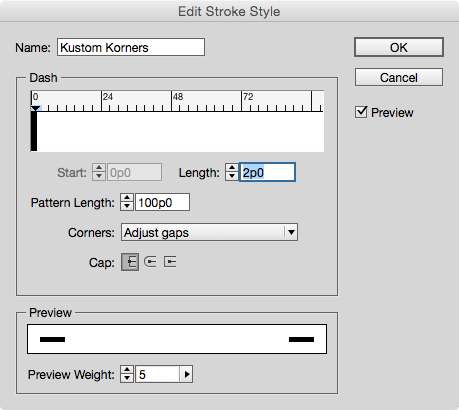Screen dimensions: 459x410
Task: Toggle the Preview checkbox
Action: (361, 112)
